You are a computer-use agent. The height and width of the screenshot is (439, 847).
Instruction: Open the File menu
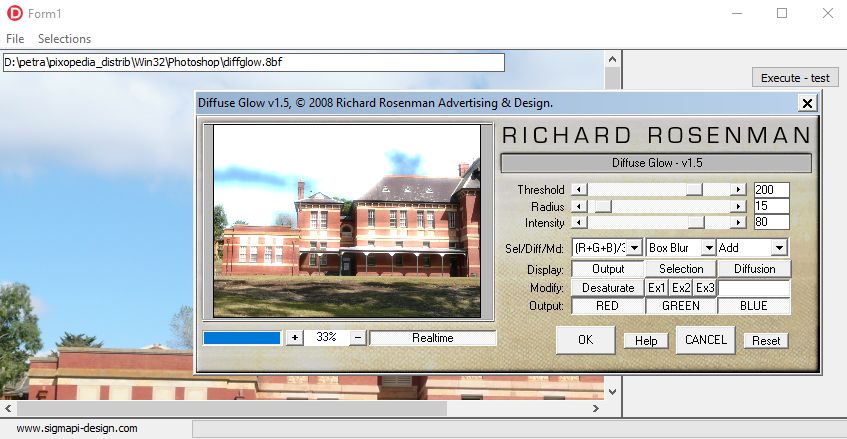[15, 39]
